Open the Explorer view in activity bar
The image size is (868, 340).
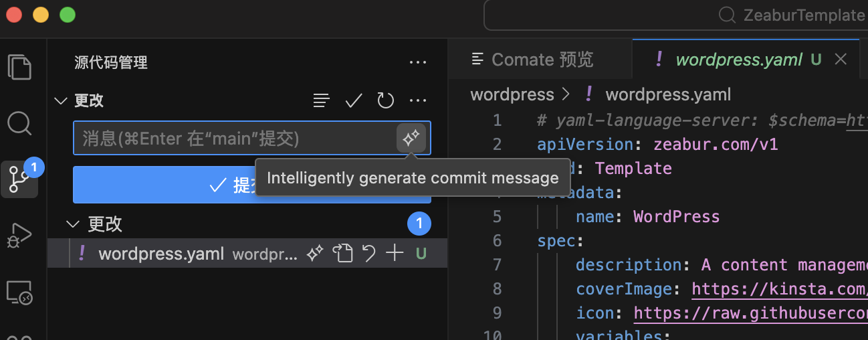tap(19, 68)
